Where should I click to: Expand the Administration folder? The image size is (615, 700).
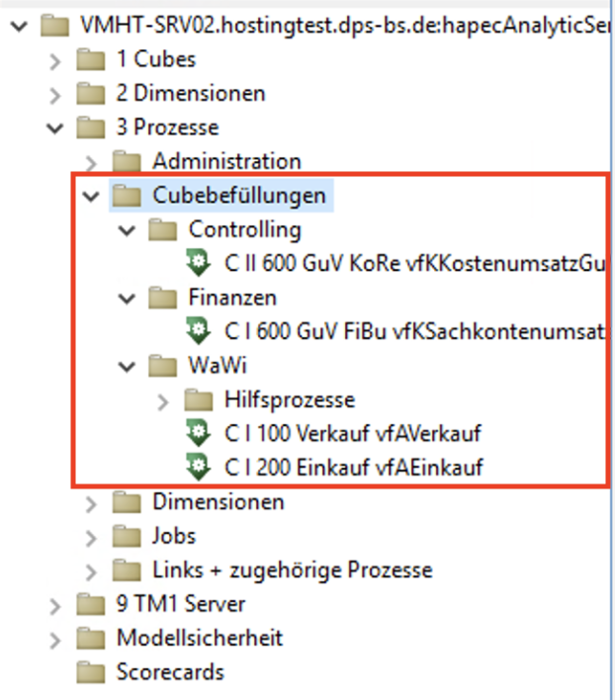click(92, 161)
